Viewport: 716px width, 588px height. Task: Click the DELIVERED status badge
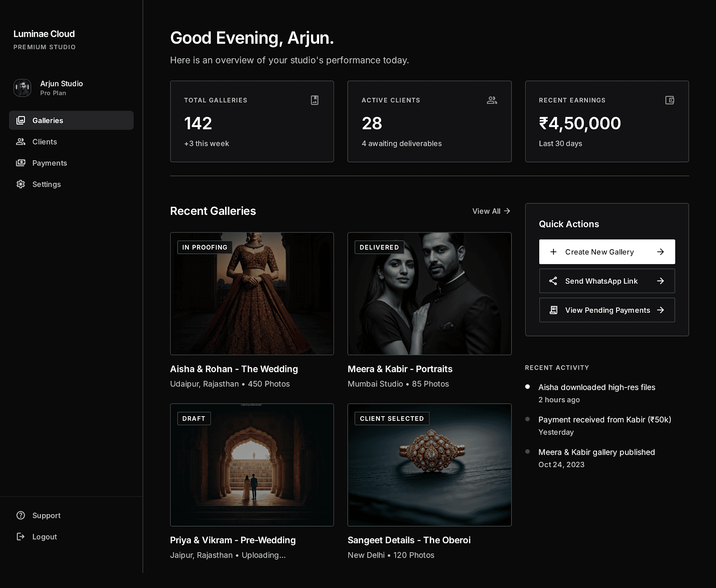point(379,247)
